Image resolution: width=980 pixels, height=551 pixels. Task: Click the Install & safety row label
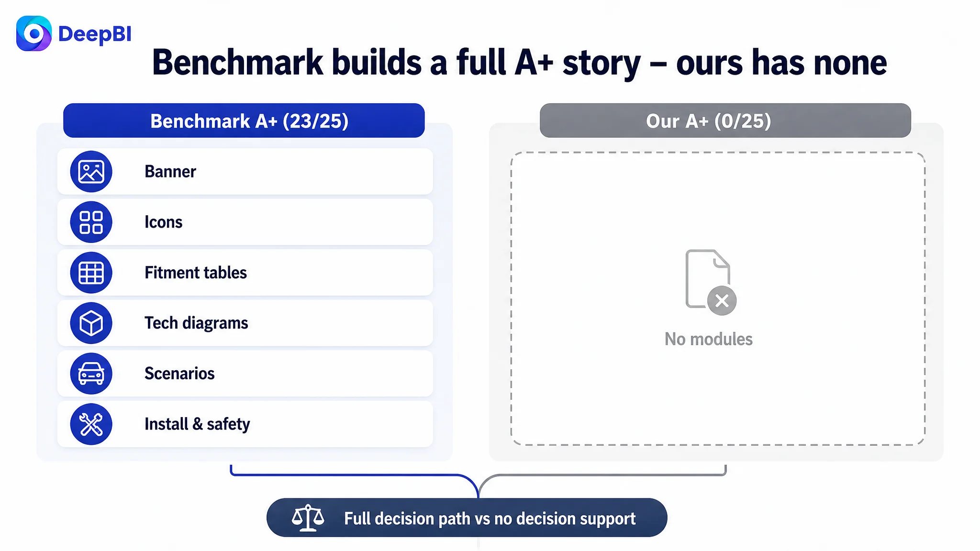pyautogui.click(x=197, y=424)
